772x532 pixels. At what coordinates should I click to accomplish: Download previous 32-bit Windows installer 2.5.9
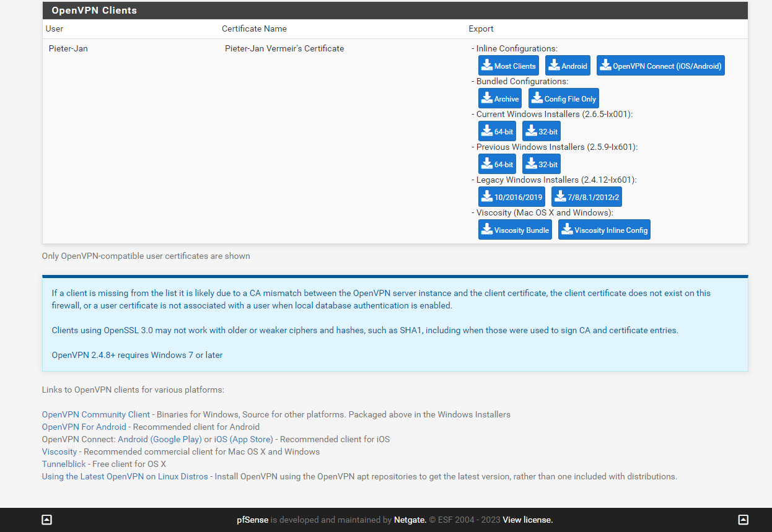click(x=541, y=164)
